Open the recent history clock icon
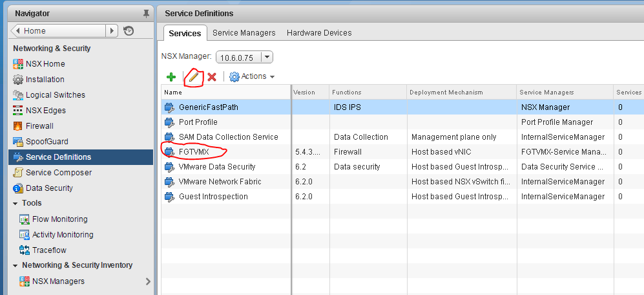 point(129,31)
